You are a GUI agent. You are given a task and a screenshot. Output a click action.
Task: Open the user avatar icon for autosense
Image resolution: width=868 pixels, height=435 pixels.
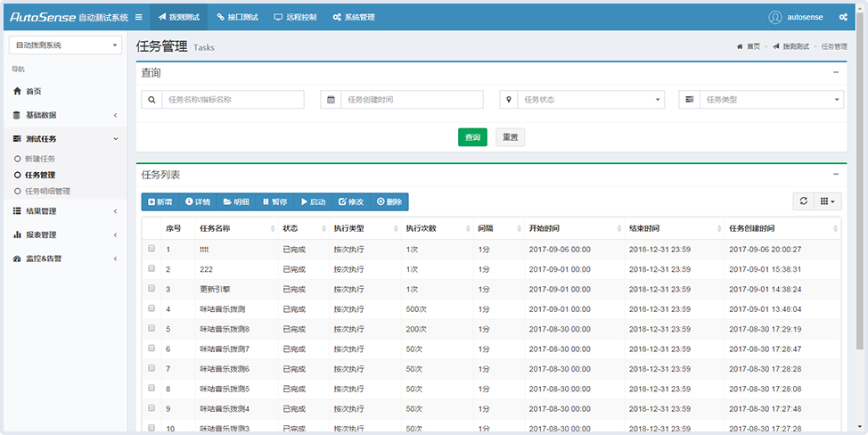pos(775,17)
